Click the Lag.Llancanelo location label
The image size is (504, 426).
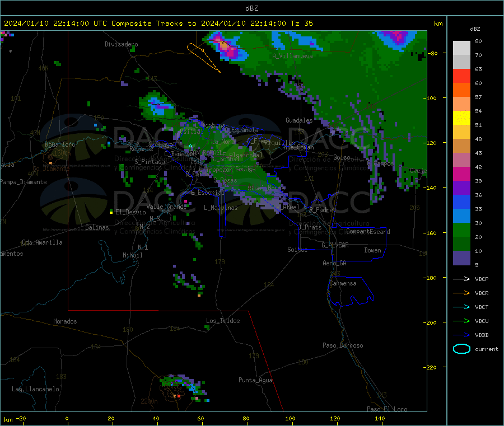point(35,389)
